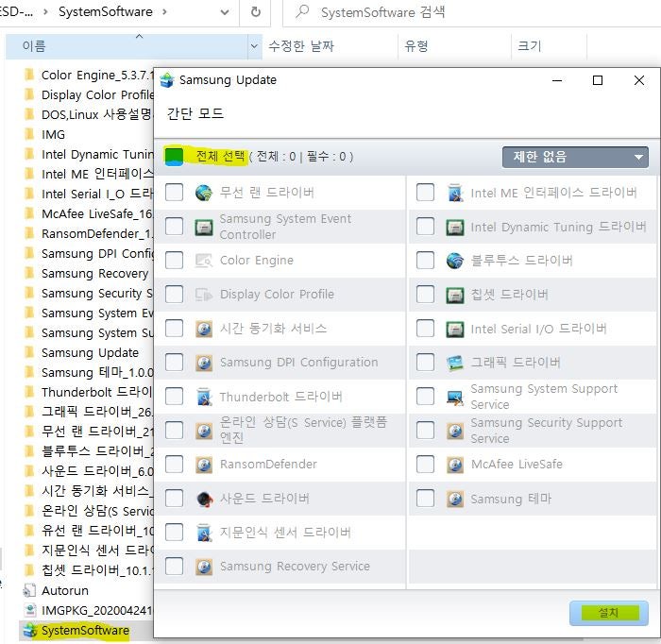The width and height of the screenshot is (661, 644).
Task: Click the Intel Dynamic Tuning 드라이버 icon
Action: pyautogui.click(x=455, y=228)
